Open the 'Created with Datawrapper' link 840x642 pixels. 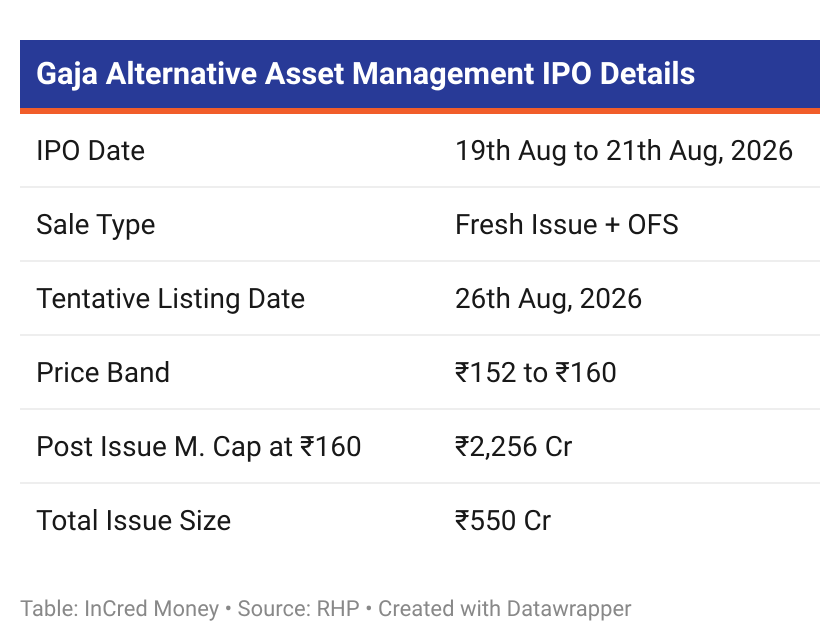(x=504, y=609)
